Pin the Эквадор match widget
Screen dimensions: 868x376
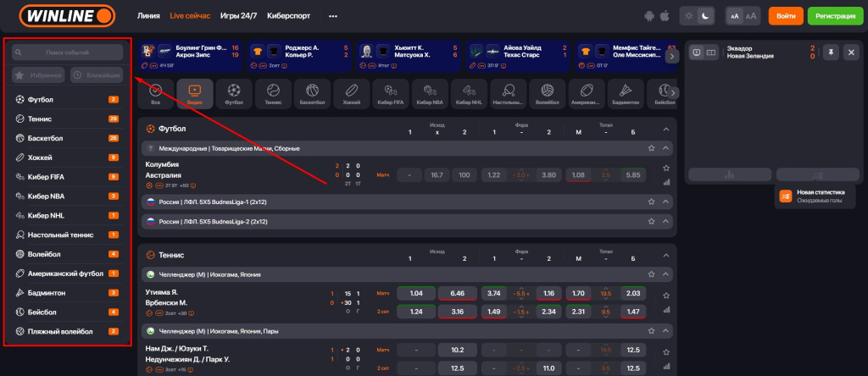832,53
